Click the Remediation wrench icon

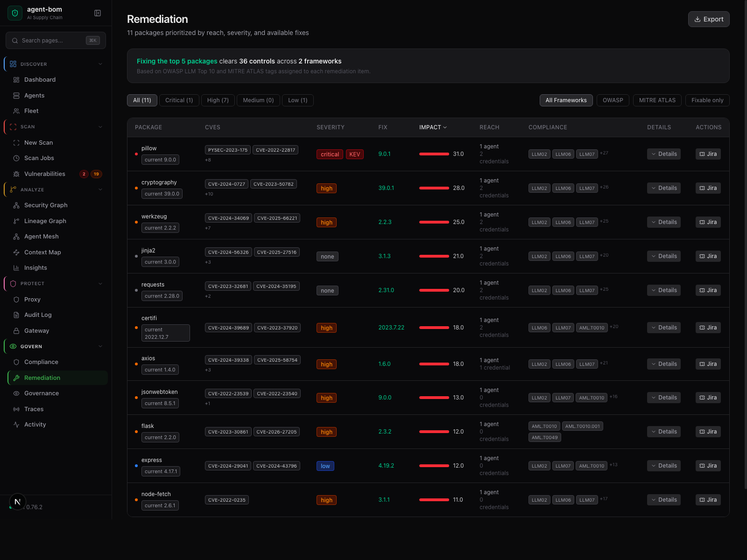[16, 378]
